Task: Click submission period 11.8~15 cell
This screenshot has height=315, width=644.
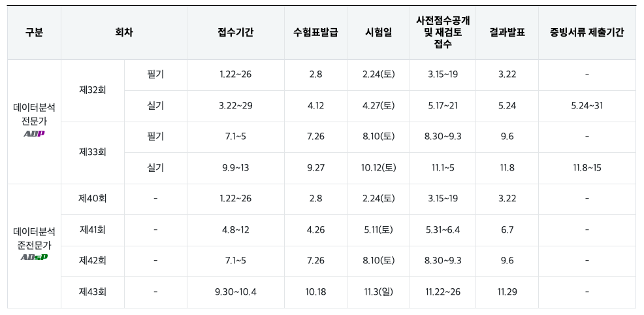Action: tap(587, 168)
